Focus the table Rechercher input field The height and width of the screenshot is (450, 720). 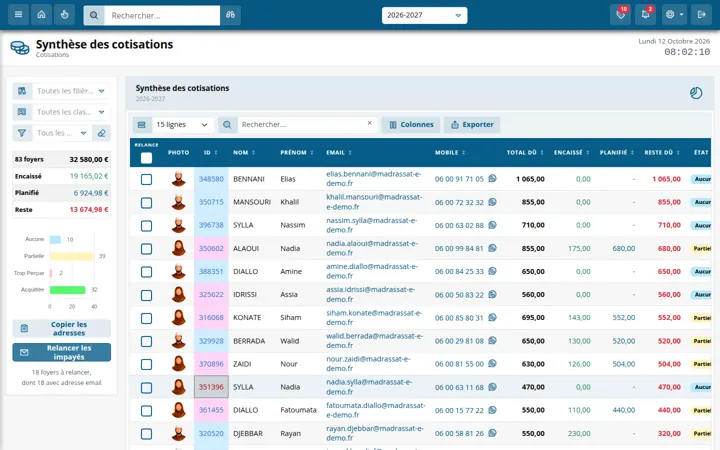pyautogui.click(x=307, y=125)
